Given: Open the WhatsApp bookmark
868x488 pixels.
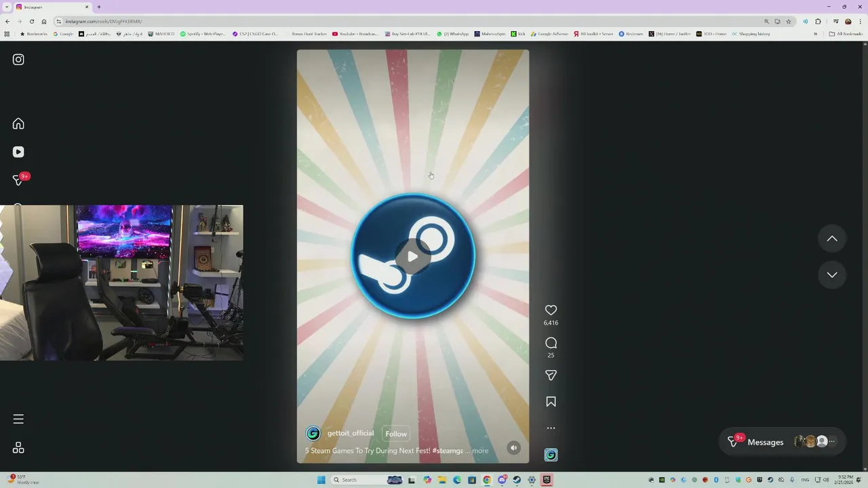Looking at the screenshot, I should (x=453, y=34).
